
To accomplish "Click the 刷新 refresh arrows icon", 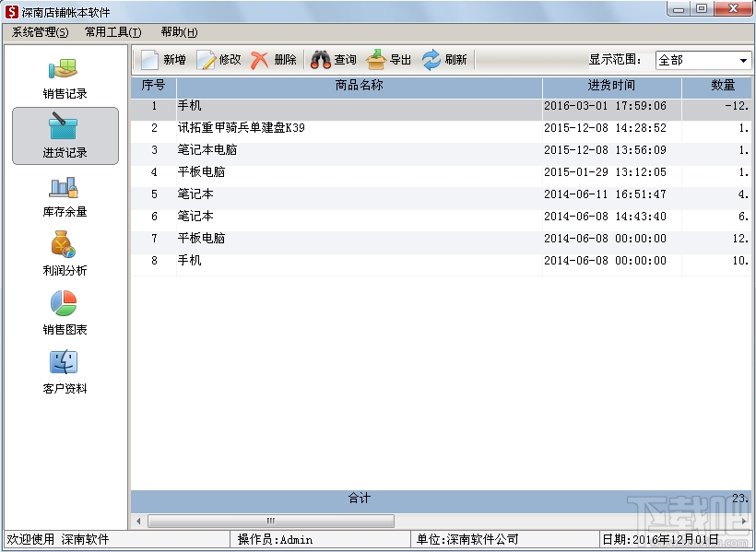I will pos(431,60).
